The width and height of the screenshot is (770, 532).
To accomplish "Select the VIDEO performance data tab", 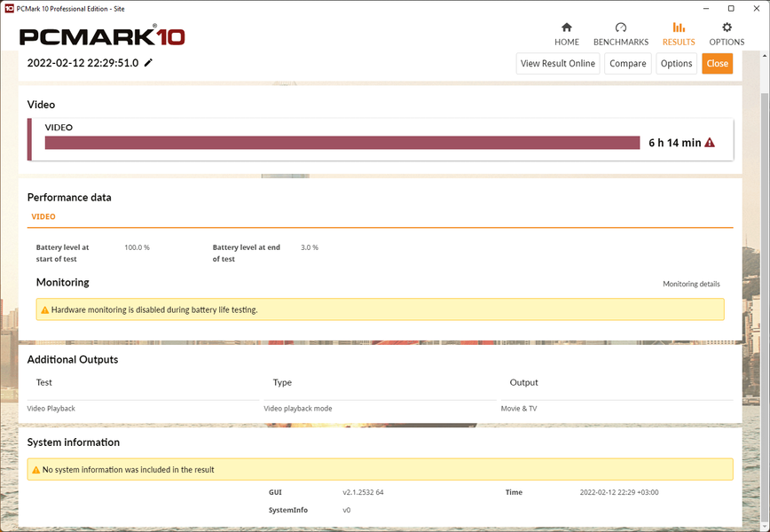I will pos(43,216).
